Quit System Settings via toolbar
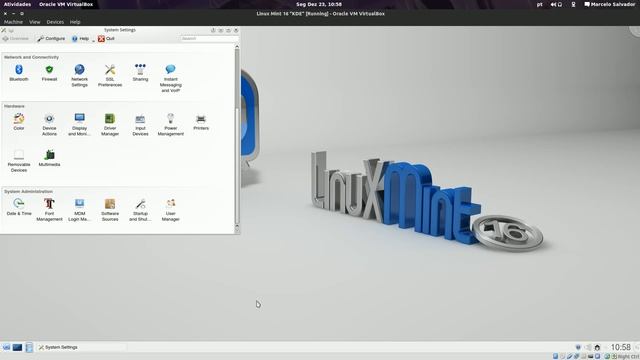This screenshot has width=640, height=360. coord(106,39)
